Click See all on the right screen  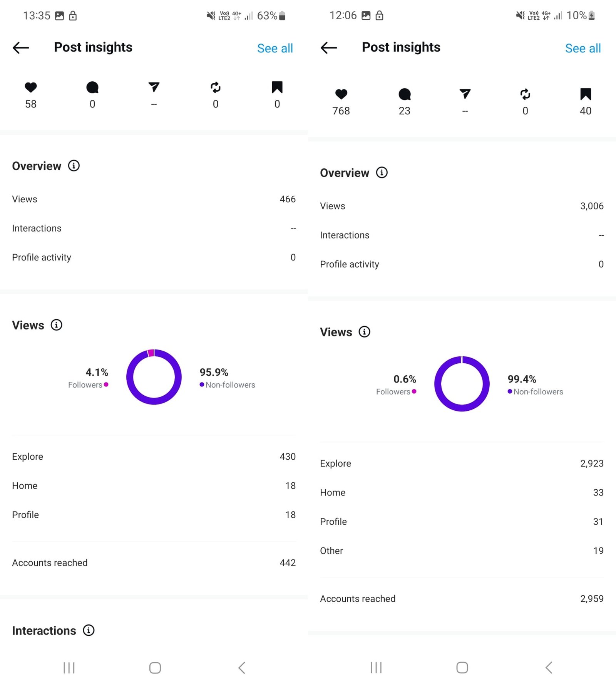[583, 48]
